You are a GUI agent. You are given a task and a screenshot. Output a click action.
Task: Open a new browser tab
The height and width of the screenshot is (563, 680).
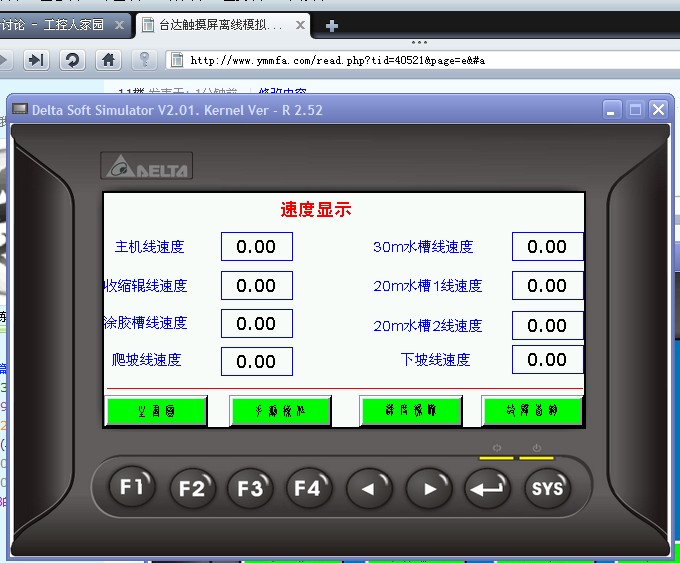(332, 25)
